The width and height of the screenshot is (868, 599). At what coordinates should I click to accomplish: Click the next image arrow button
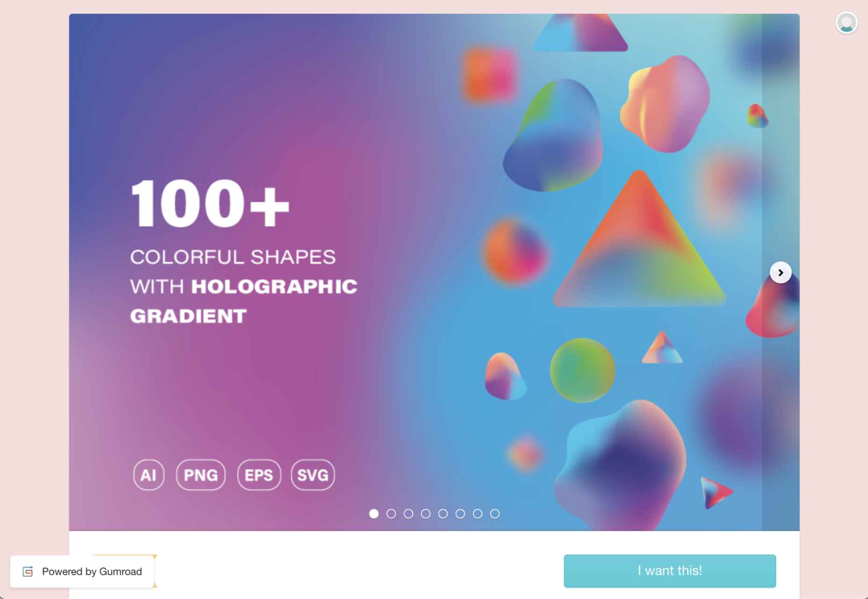pos(780,272)
